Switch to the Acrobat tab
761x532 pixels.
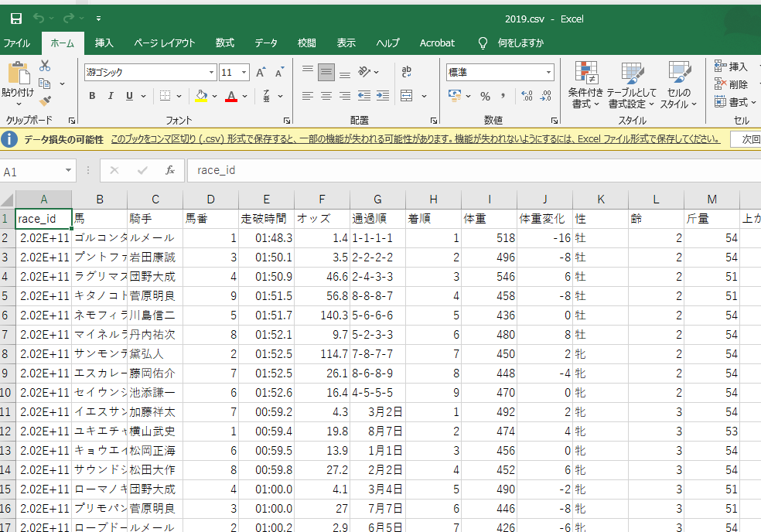tap(437, 43)
